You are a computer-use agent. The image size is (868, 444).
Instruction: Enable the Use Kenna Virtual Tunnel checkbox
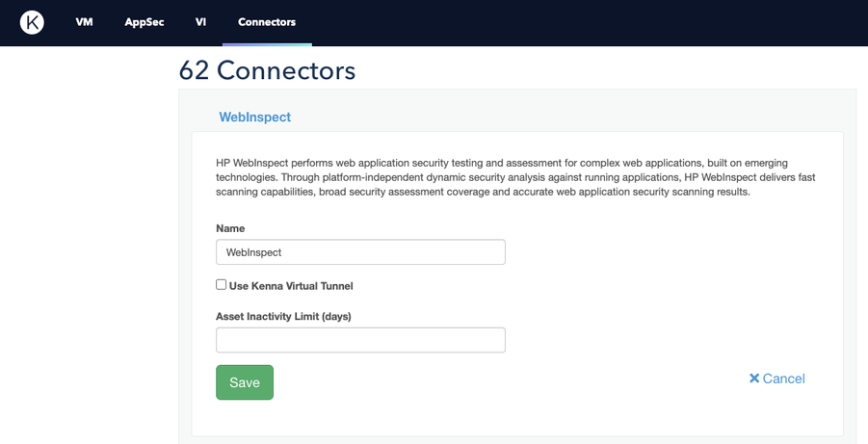pos(221,284)
